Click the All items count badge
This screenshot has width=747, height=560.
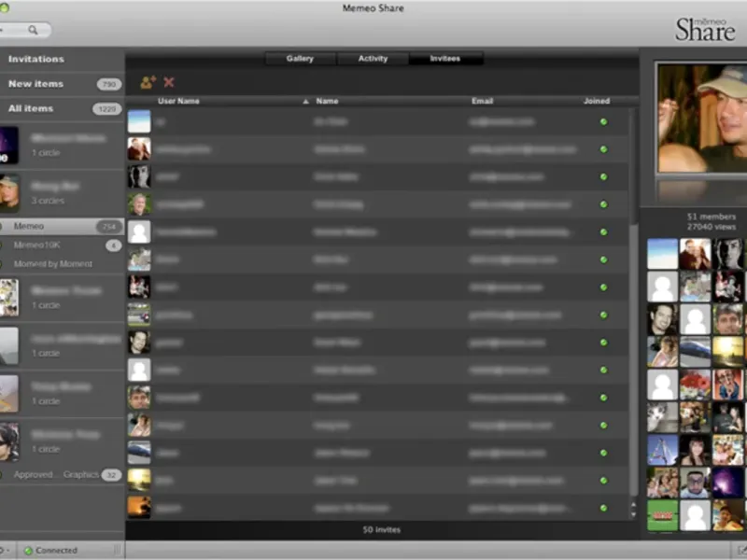[x=106, y=109]
